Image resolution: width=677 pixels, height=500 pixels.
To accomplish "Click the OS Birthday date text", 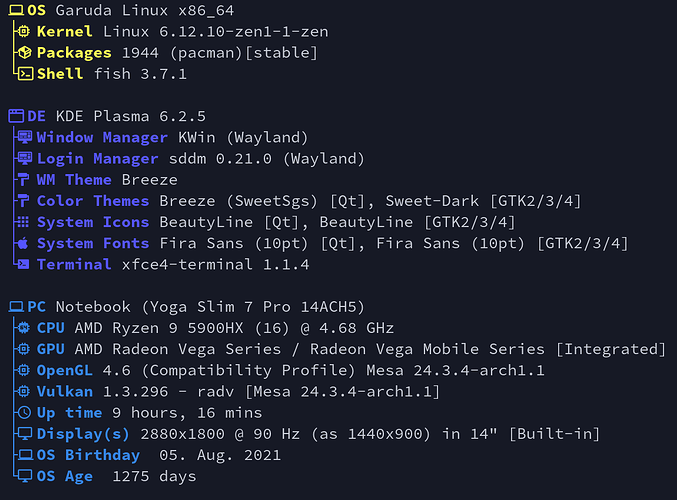I will 220,455.
